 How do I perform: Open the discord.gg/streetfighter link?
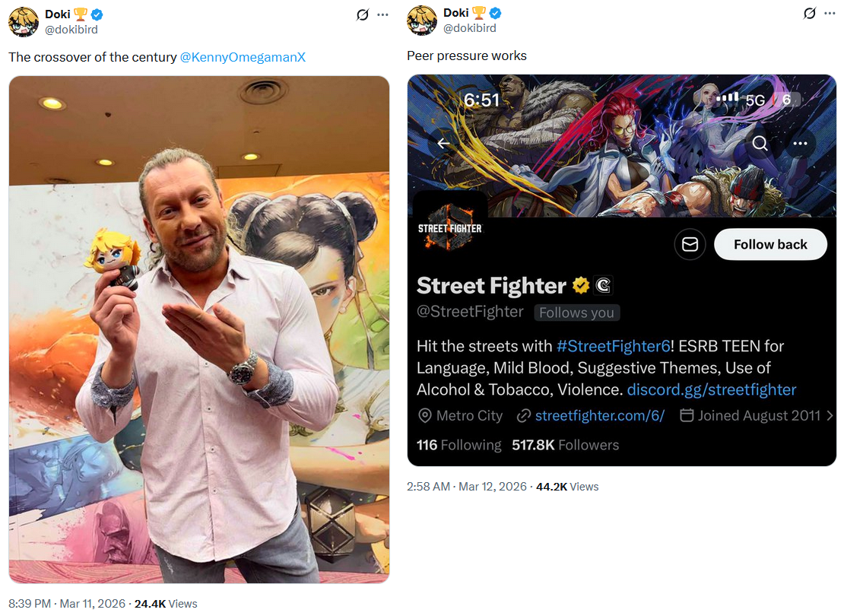712,389
